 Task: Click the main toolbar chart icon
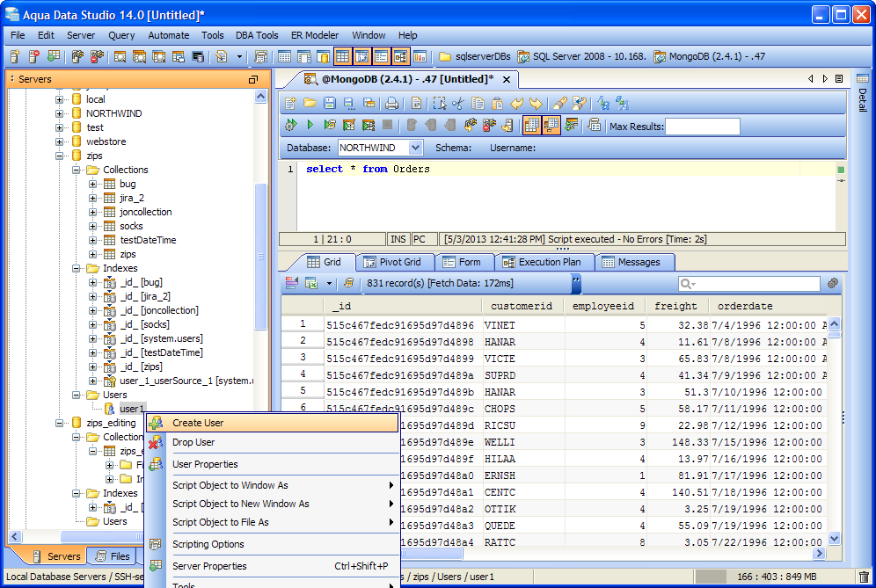point(420,56)
